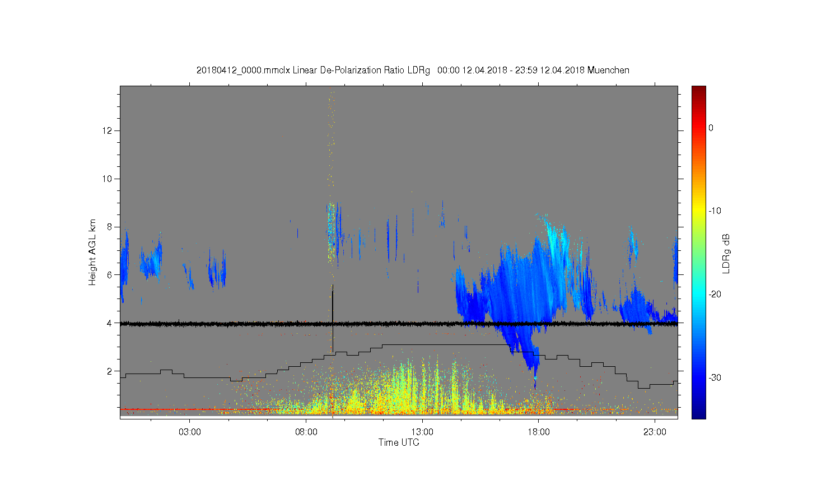Screen dimensions: 840x504
Task: Click the height tick label 12
Action: 108,130
